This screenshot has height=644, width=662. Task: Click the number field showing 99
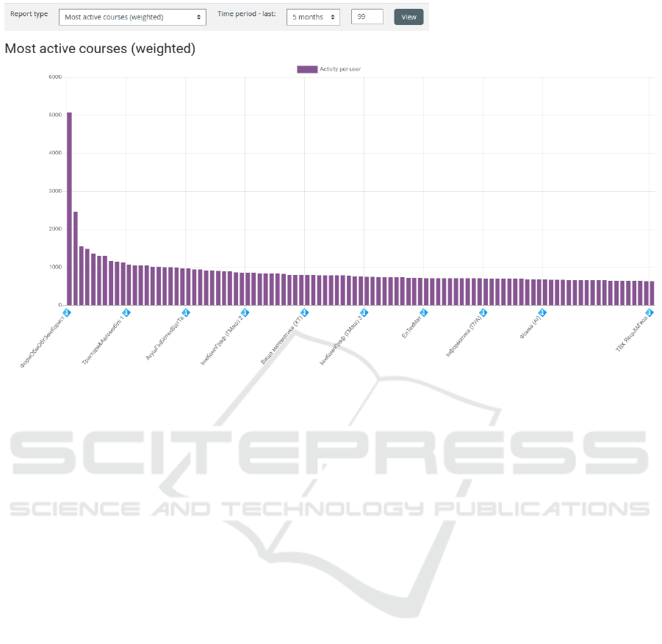click(367, 17)
